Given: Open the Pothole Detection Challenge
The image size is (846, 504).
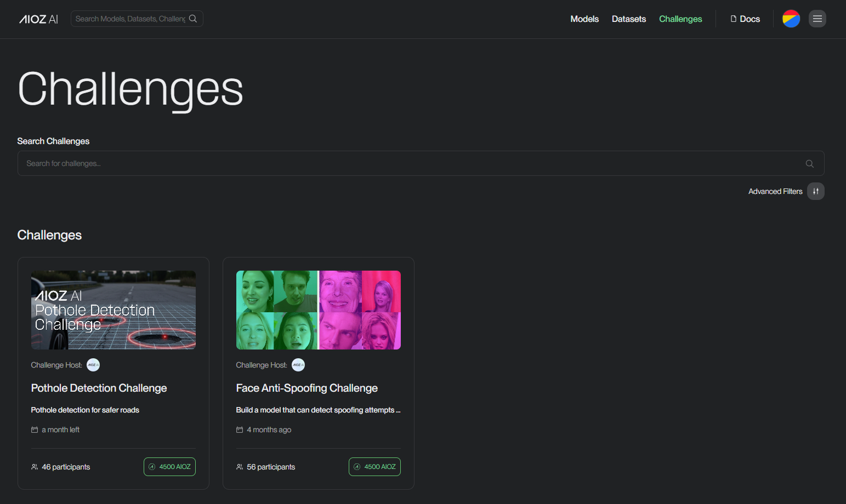Looking at the screenshot, I should pos(99,388).
